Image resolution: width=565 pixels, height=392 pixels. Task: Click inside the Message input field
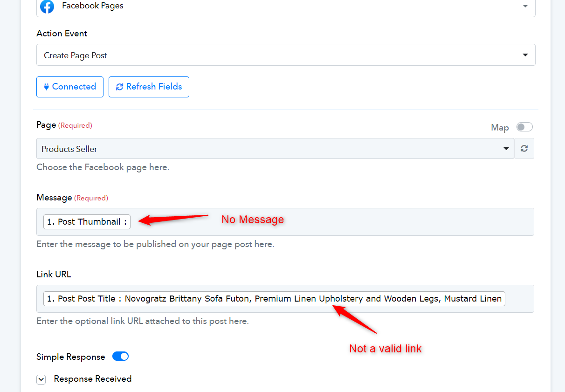(285, 222)
